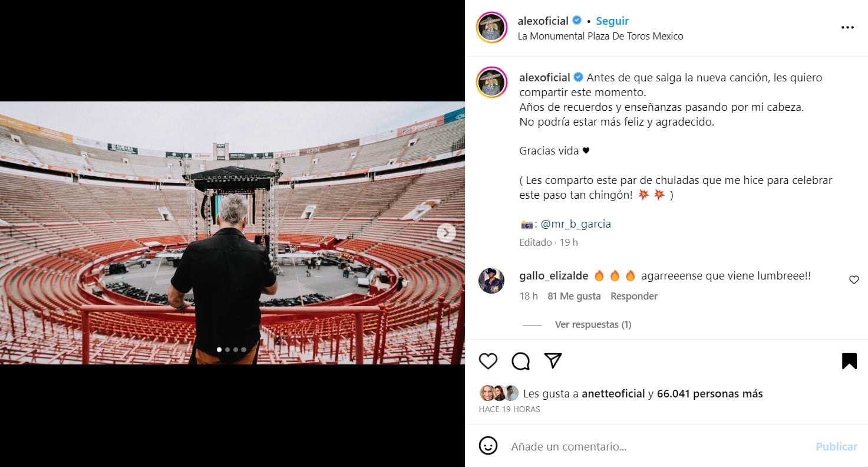
Task: Expand Ver respuestas (1) replies
Action: click(593, 324)
